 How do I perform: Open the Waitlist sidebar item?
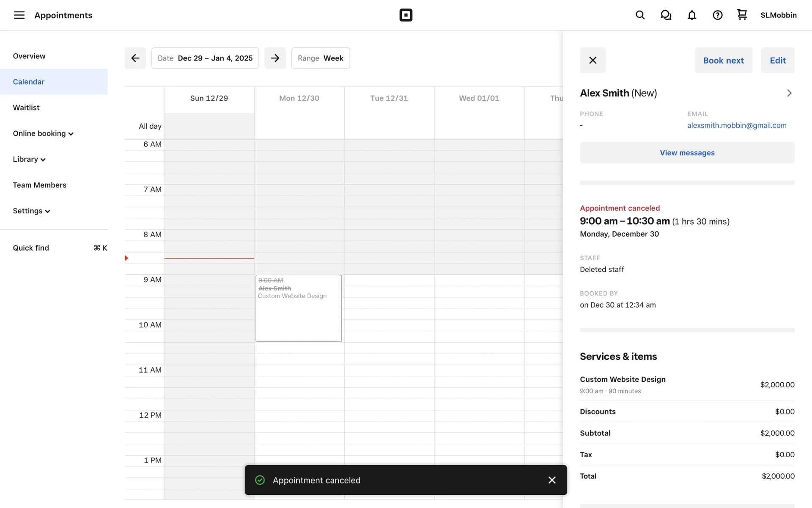(x=26, y=108)
